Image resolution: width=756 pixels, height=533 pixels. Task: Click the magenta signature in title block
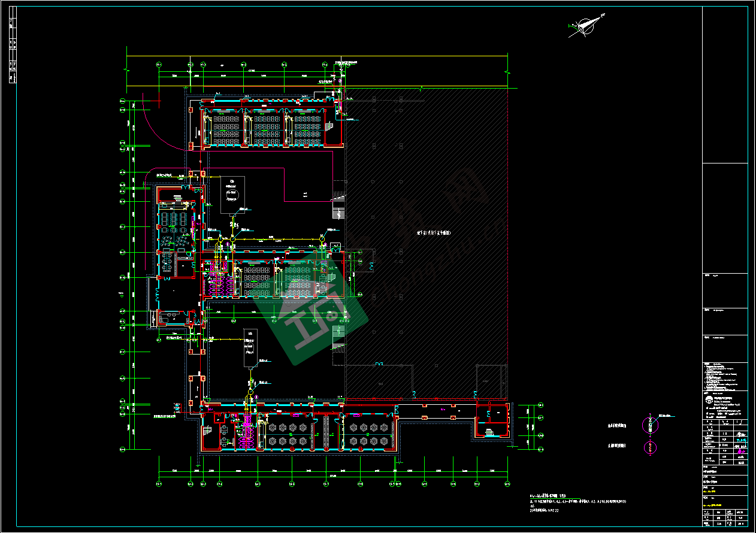[742, 441]
